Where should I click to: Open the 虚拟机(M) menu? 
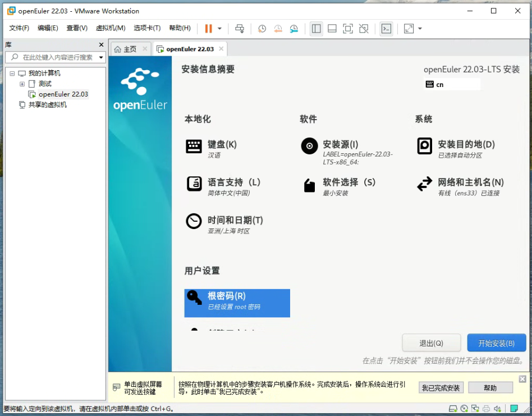point(111,28)
